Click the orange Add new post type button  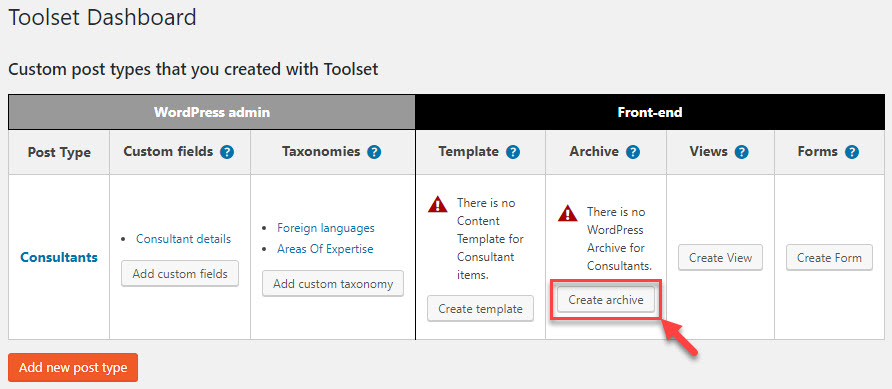[73, 368]
